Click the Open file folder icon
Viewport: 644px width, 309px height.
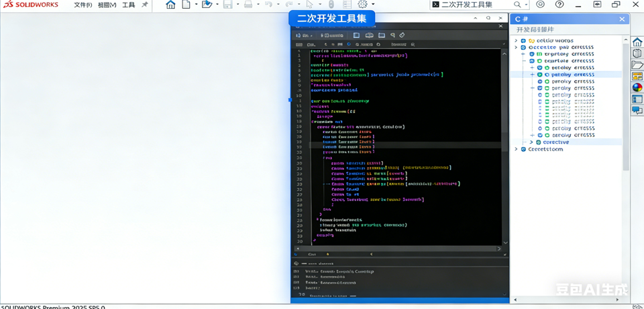coord(207,5)
